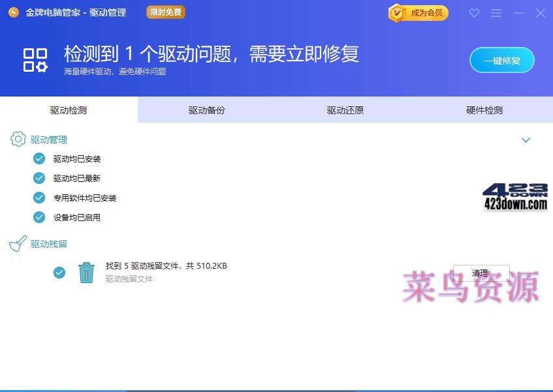
Task: Select the circle checkmark beside the trash bin
Action: [59, 273]
